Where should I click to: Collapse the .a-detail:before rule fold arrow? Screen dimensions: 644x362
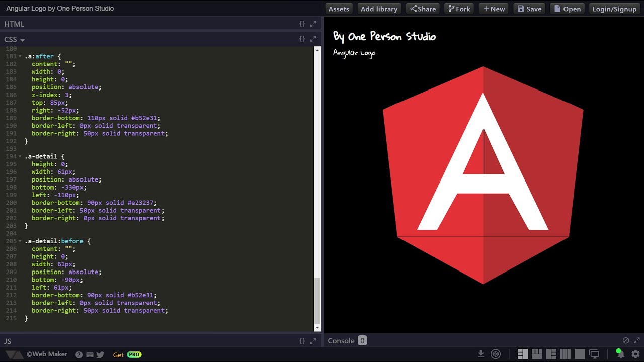[x=20, y=241]
